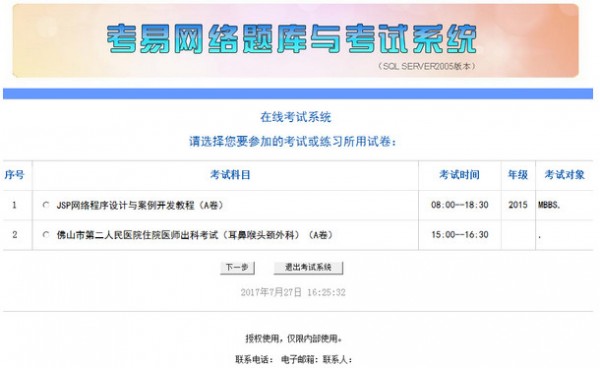600x368 pixels.
Task: Click the SQL SERVER2005版本 label in banner
Action: pyautogui.click(x=427, y=66)
